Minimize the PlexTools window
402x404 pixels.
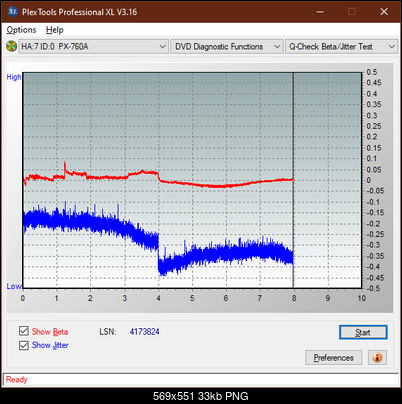click(x=320, y=12)
